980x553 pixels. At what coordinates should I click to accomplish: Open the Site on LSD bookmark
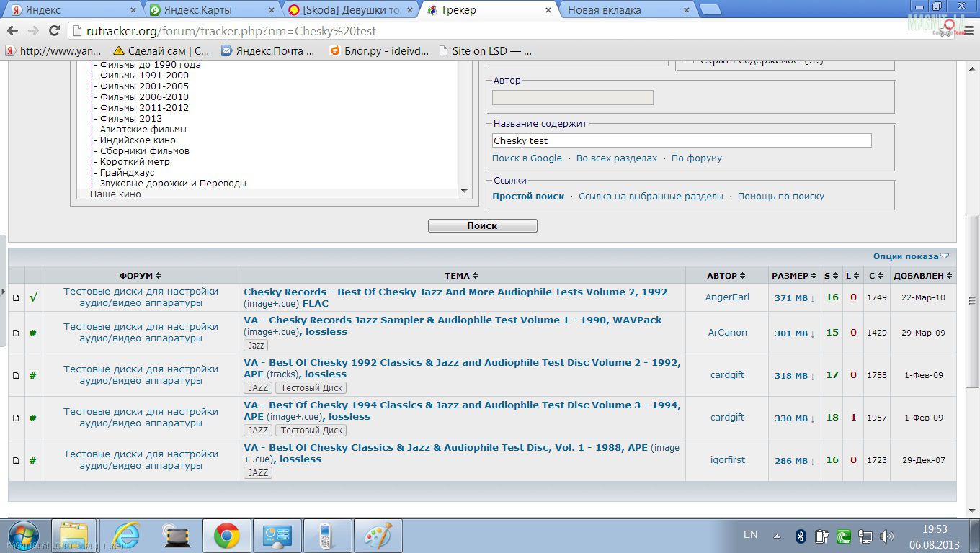click(485, 51)
